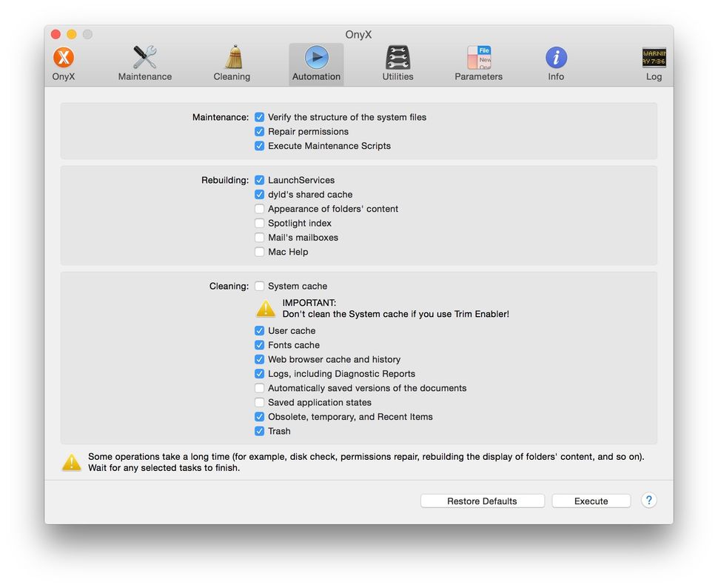Uncheck Fonts cache cleaning
The image size is (718, 588).
point(259,345)
